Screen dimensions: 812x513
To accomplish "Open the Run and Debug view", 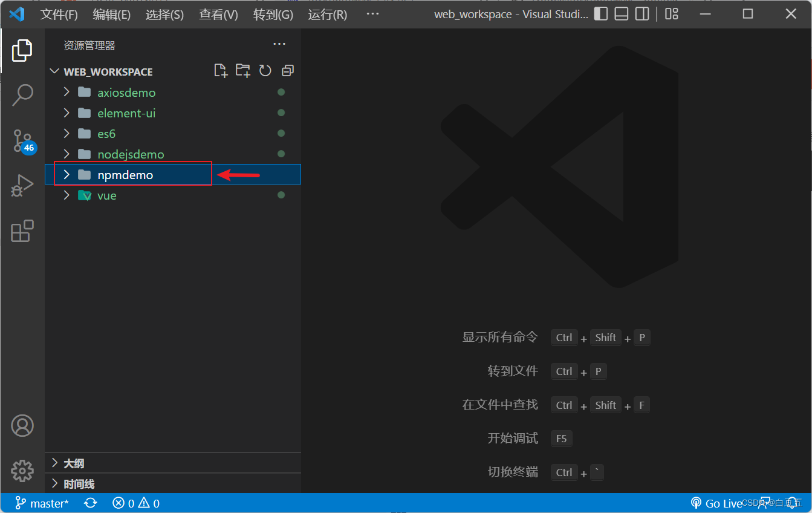I will click(22, 186).
